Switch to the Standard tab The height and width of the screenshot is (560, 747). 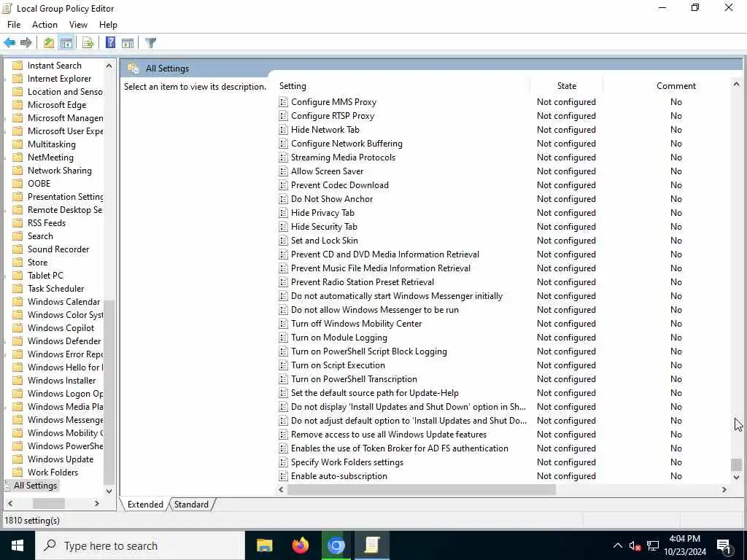pyautogui.click(x=191, y=505)
